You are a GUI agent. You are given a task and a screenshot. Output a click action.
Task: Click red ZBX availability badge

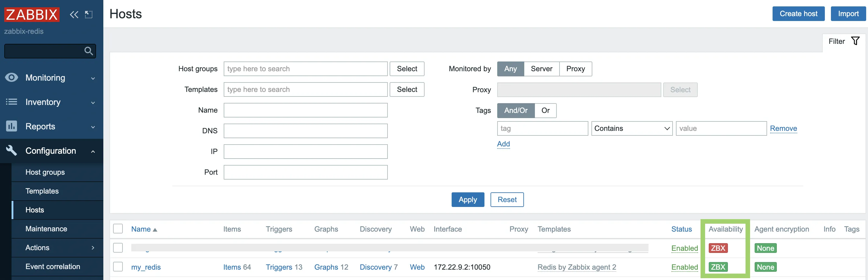pos(718,248)
